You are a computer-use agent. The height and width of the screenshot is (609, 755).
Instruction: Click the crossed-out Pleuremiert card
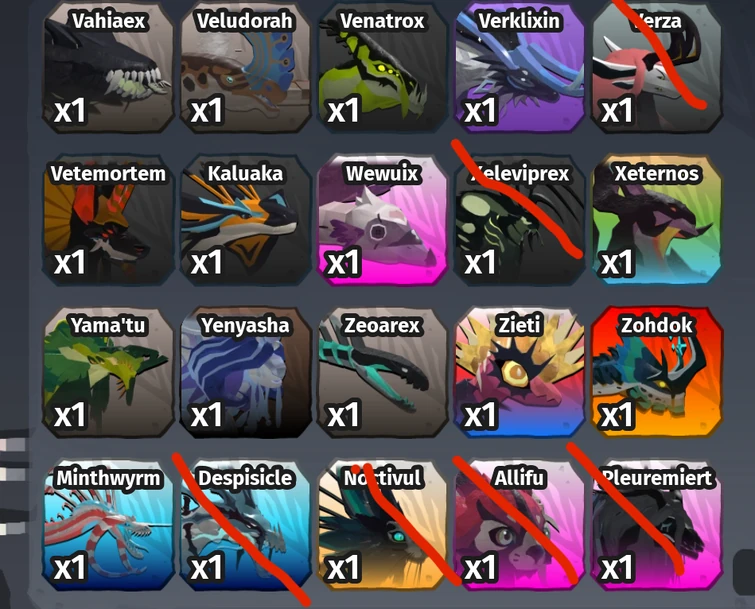[x=657, y=525]
